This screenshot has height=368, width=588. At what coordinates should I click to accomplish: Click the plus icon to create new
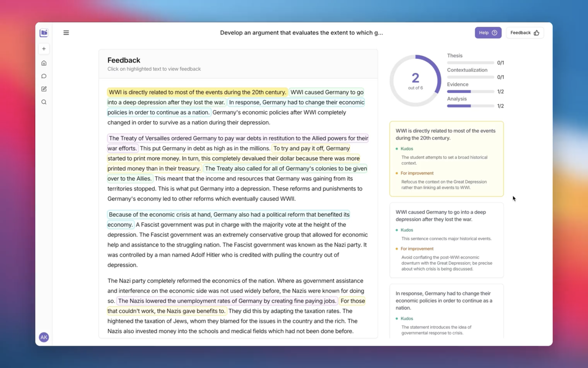tap(44, 49)
